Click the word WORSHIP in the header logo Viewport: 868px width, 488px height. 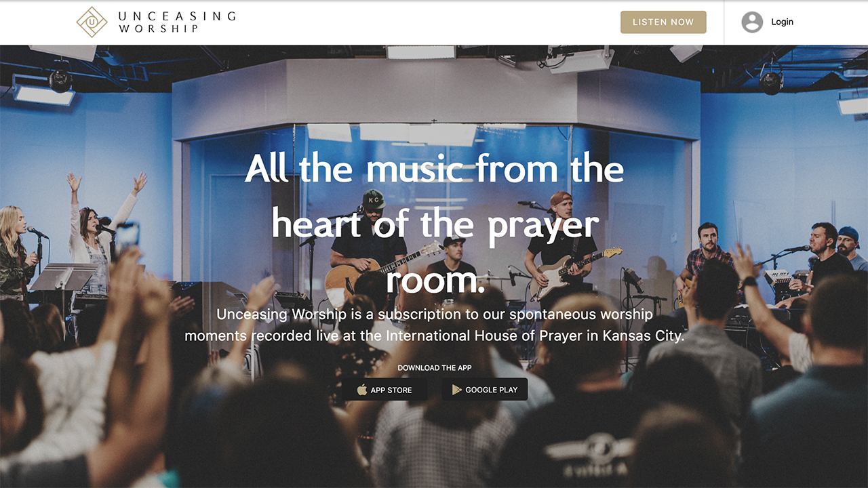(x=159, y=28)
